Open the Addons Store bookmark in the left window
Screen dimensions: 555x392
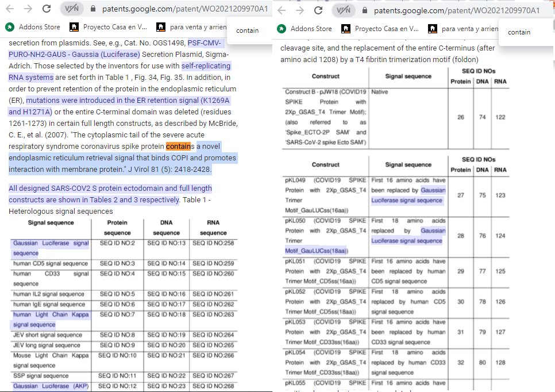(x=33, y=28)
